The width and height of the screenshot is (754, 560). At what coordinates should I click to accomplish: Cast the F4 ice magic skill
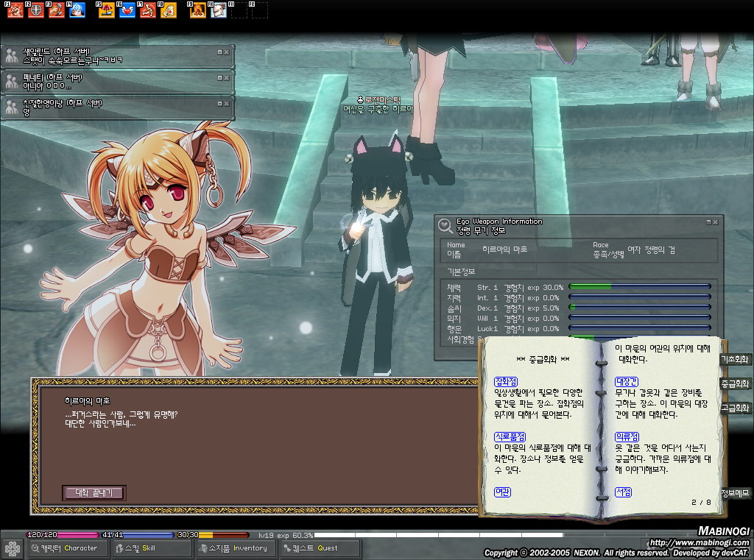[77, 10]
